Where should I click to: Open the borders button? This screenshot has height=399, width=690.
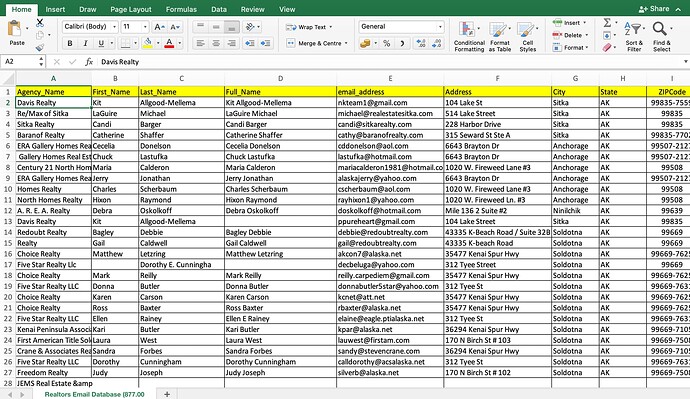(x=125, y=43)
